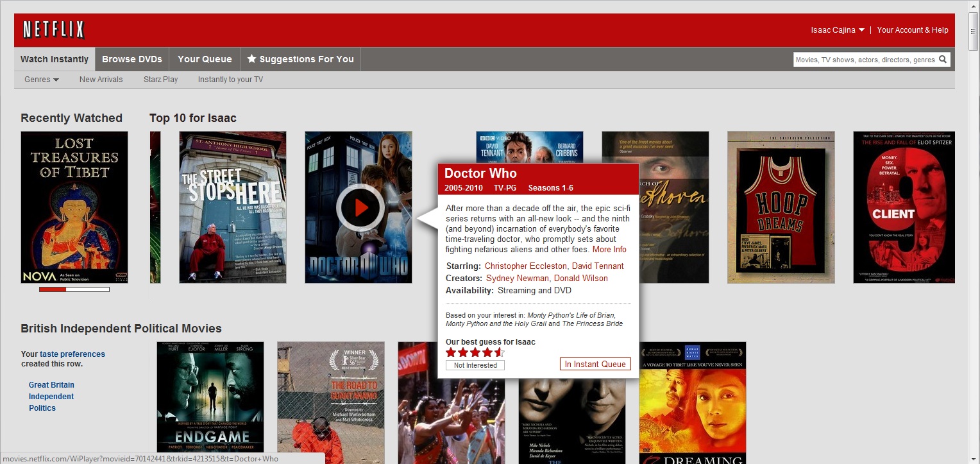Viewport: 980px width, 464px height.
Task: Click the Sydney Newman creator link
Action: click(x=517, y=278)
